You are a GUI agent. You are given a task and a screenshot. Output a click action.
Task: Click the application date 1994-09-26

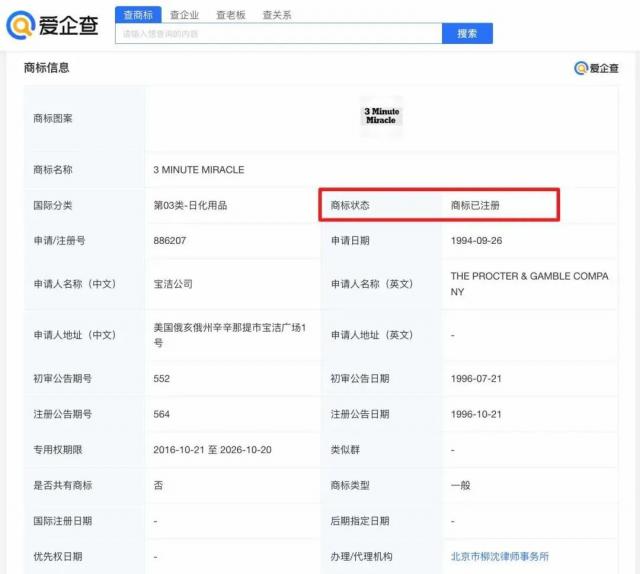[476, 240]
